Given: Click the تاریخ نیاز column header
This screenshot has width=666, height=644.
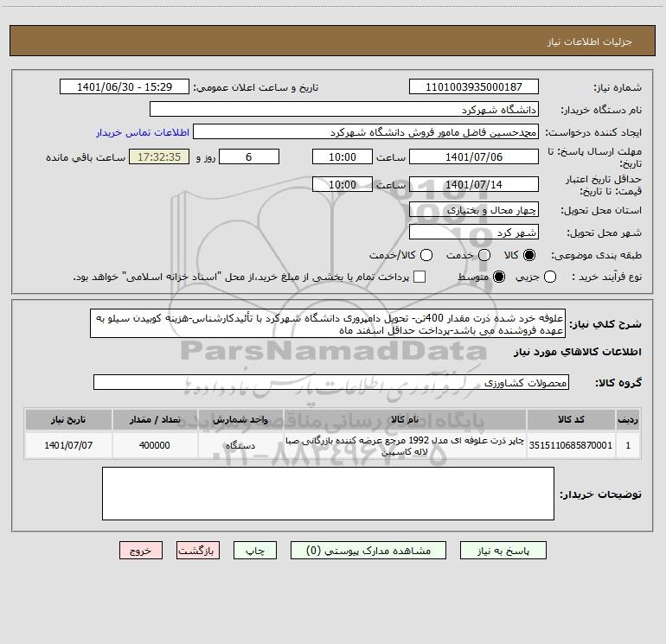Looking at the screenshot, I should tap(68, 419).
